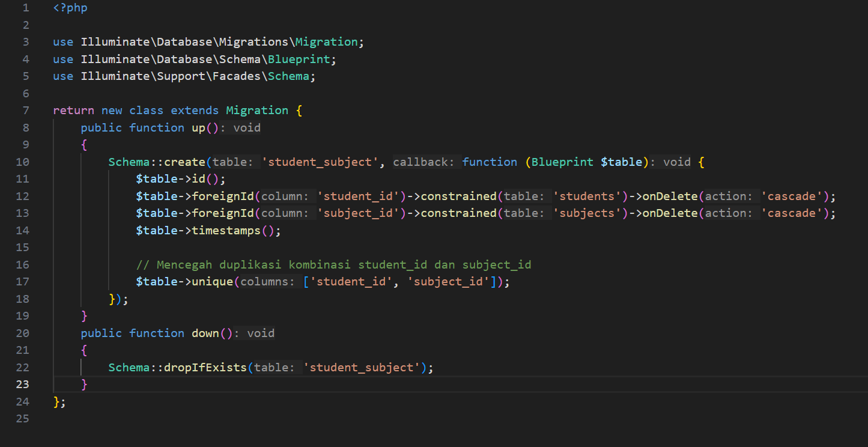Click line number 7 in the gutter
Viewport: 868px width, 447px height.
click(25, 111)
